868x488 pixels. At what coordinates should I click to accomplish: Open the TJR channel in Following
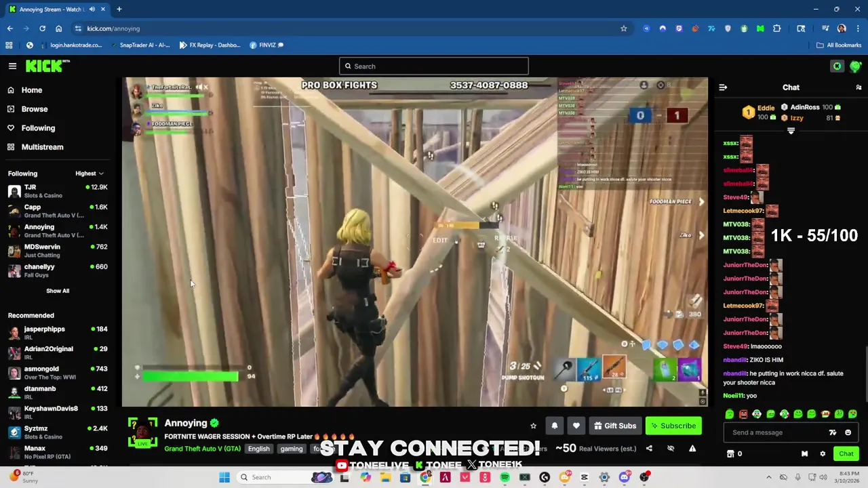pos(58,191)
